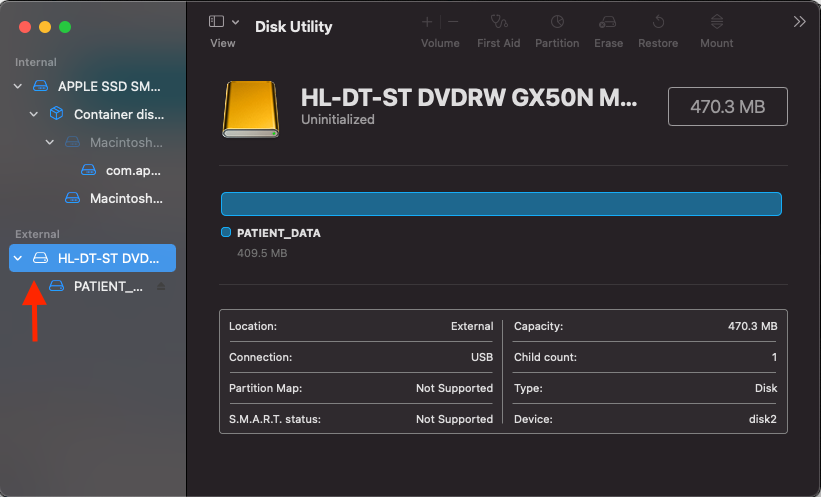
Task: Click the Mount toolbar icon
Action: [716, 22]
